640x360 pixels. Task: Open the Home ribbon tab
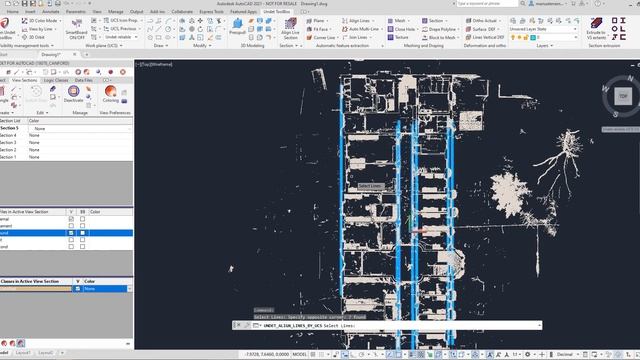12,11
